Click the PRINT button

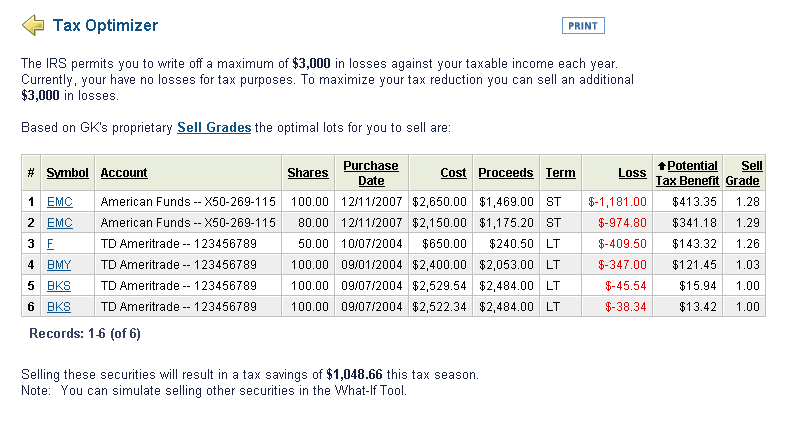tap(583, 26)
